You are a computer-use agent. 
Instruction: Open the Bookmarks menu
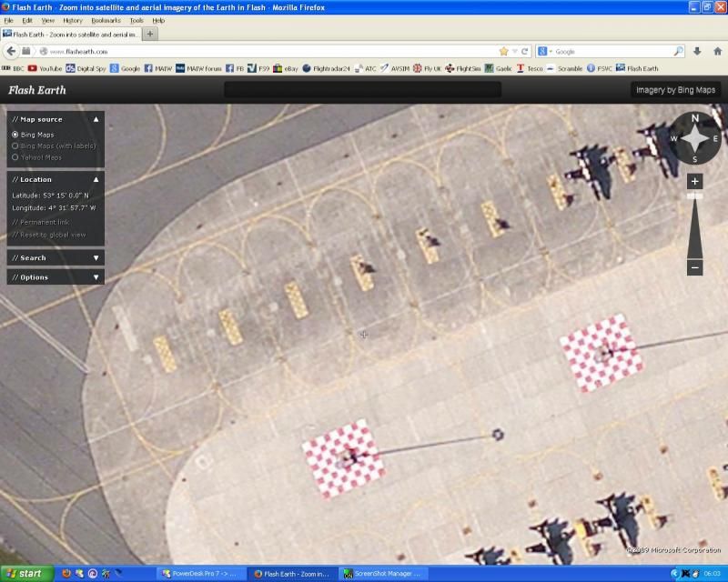pos(106,20)
